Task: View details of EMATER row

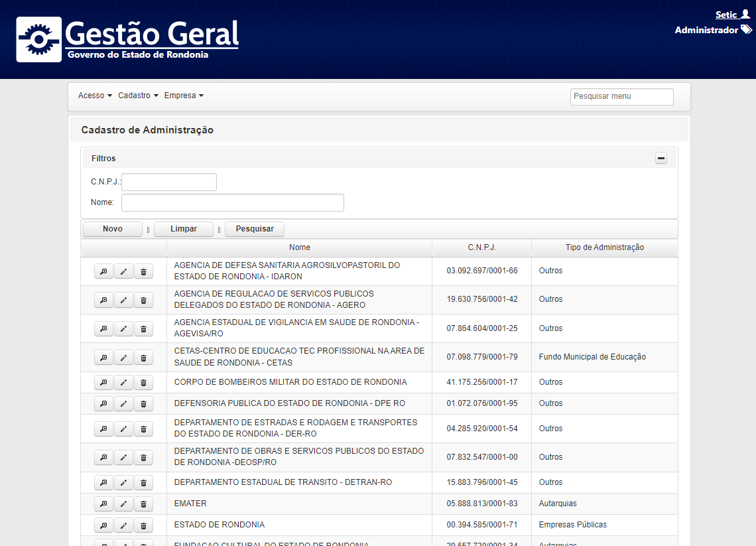Action: 103,504
